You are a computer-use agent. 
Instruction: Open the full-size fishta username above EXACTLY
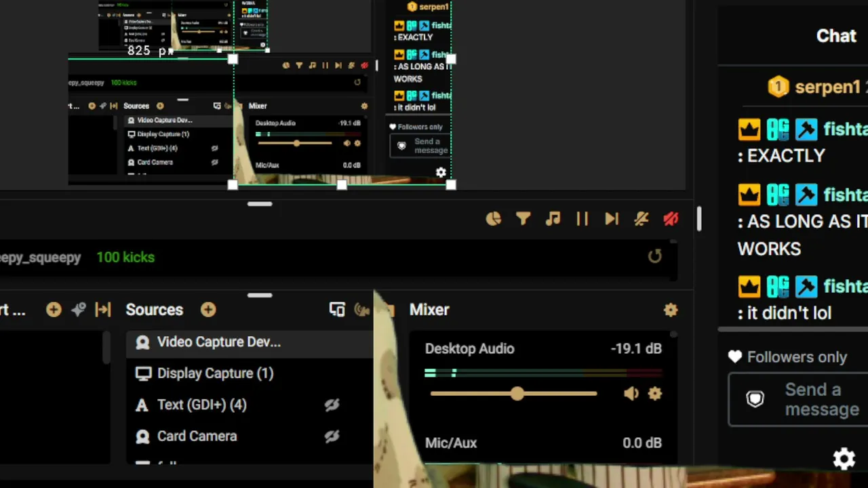846,129
